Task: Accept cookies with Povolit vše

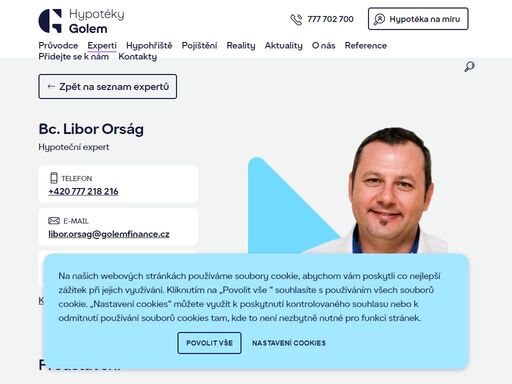Action: point(209,343)
